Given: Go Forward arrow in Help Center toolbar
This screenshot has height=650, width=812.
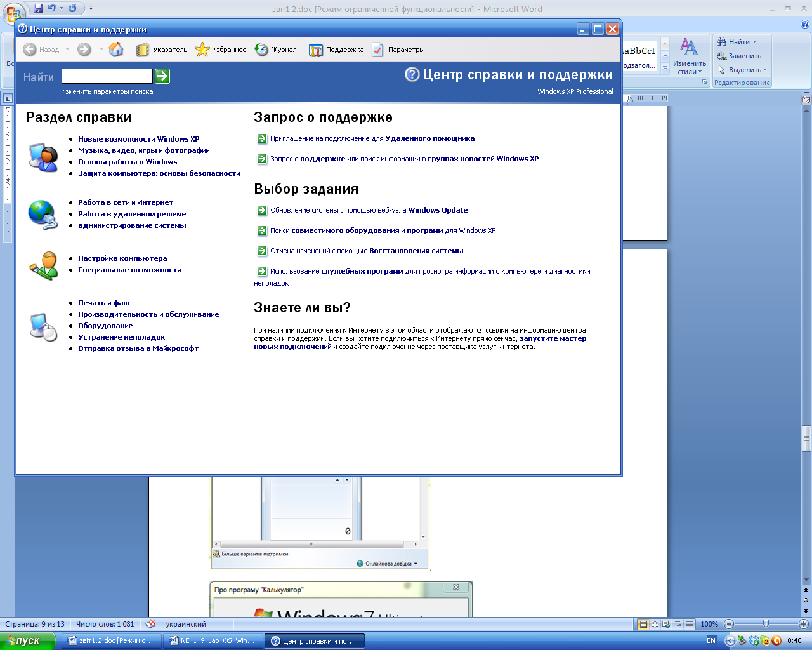Looking at the screenshot, I should (x=84, y=50).
